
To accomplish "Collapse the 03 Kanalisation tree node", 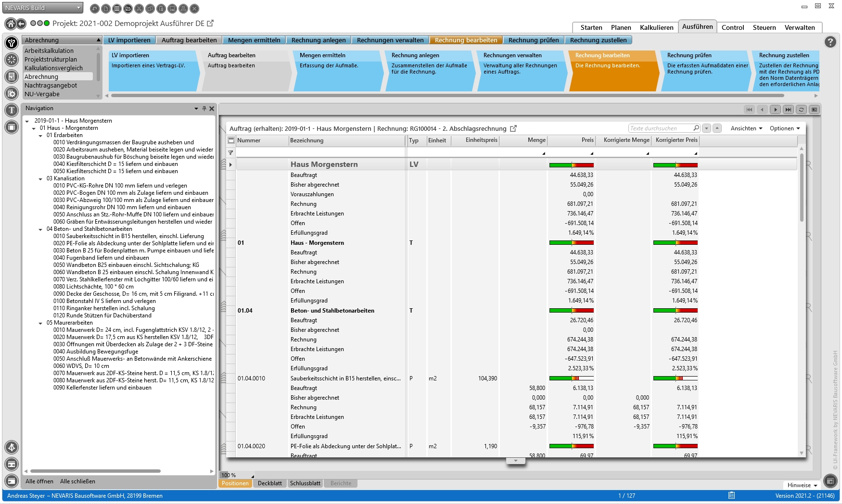I will tap(41, 179).
